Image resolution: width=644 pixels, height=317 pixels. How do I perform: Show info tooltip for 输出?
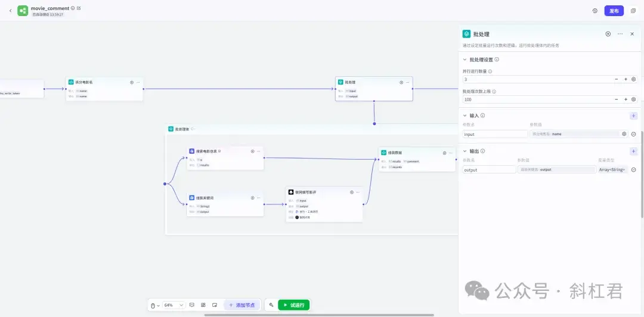pos(482,151)
